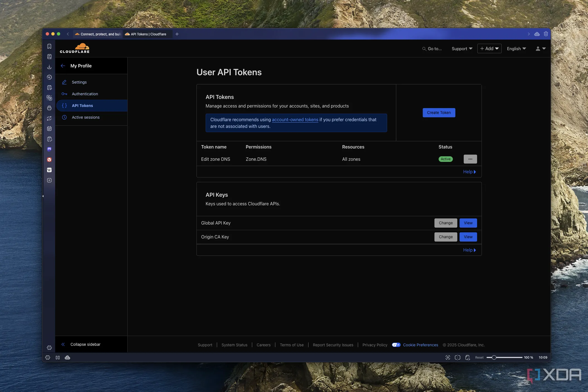Open Privacy Policy footer link
This screenshot has width=588, height=392.
[375, 345]
